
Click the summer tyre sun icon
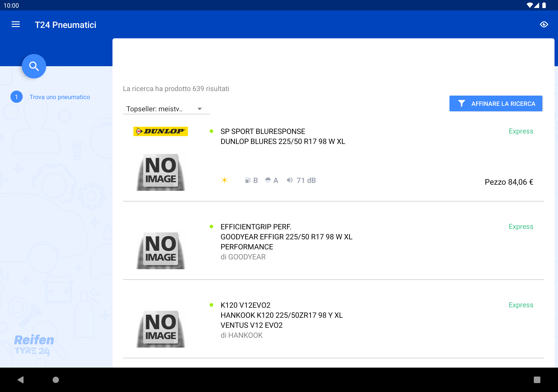(224, 180)
